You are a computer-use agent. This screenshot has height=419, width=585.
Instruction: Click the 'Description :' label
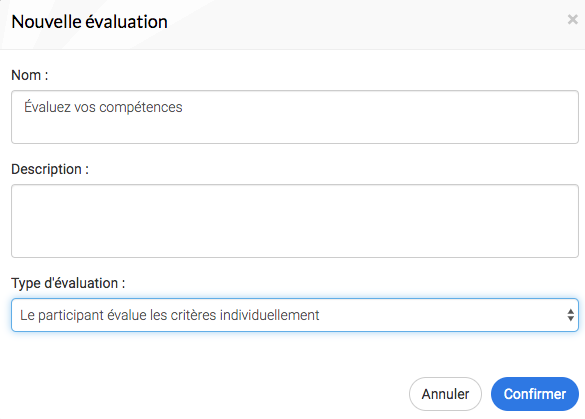coord(50,169)
